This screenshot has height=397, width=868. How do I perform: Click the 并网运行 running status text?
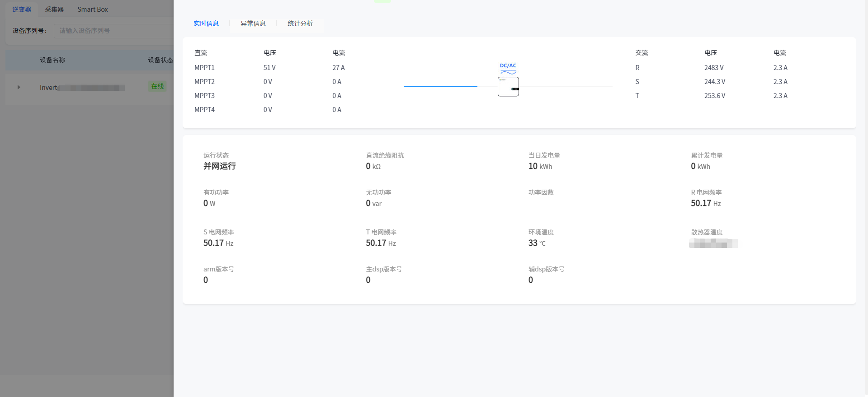pos(219,166)
